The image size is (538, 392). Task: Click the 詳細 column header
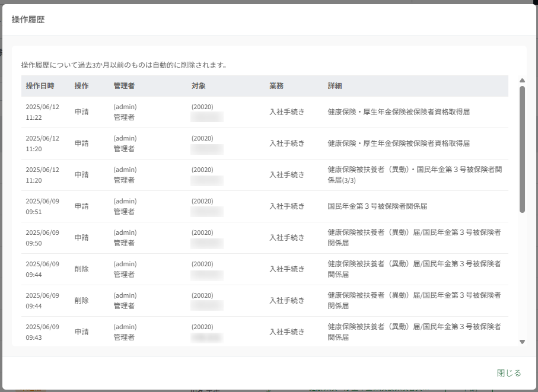pyautogui.click(x=335, y=86)
